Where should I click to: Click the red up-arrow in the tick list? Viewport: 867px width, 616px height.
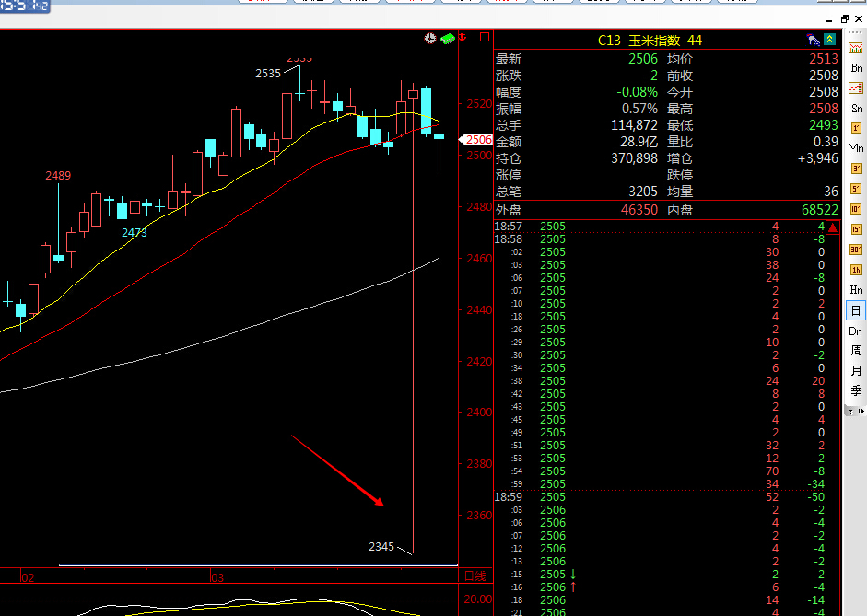click(573, 587)
